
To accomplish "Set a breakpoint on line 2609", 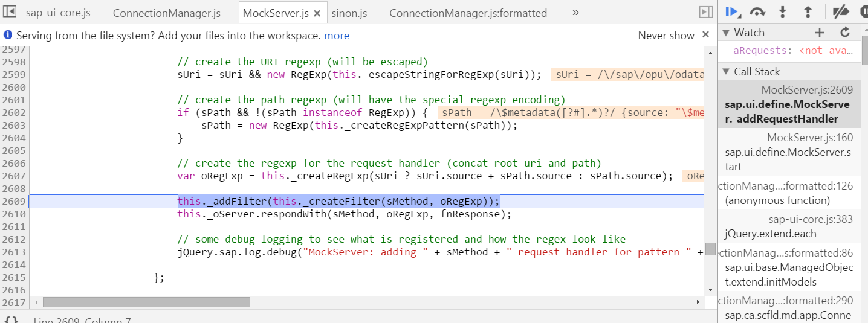I will click(x=15, y=201).
